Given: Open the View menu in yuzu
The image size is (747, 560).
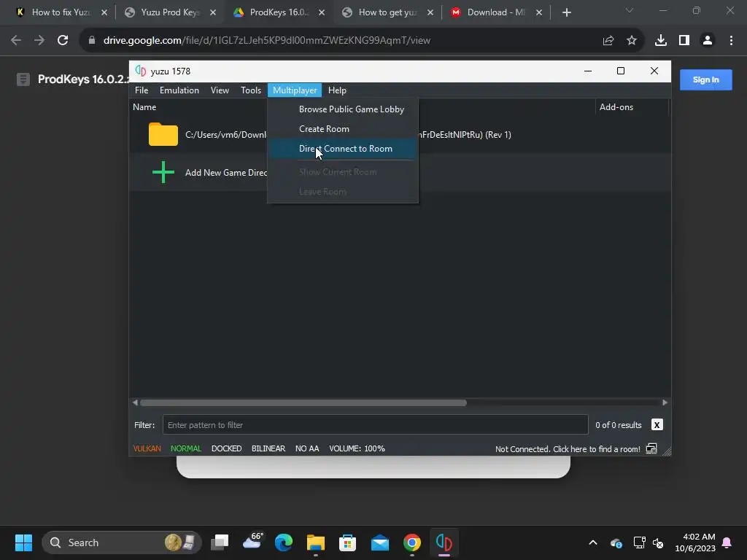Looking at the screenshot, I should [220, 90].
